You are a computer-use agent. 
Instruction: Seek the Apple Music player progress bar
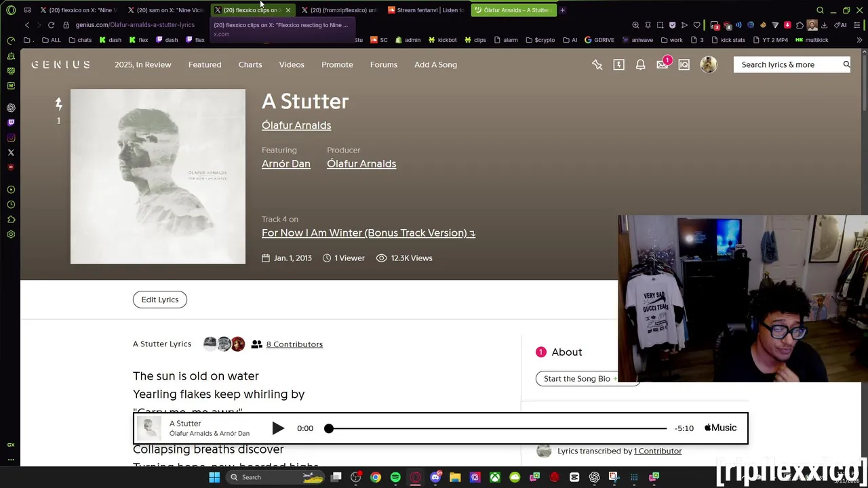(x=497, y=428)
